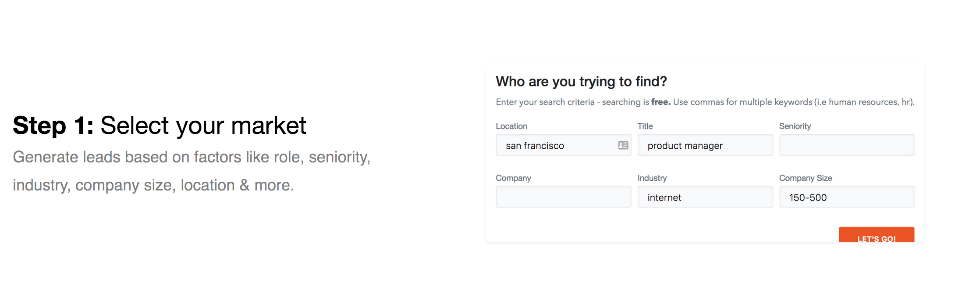Click the Generate leads description paragraph
Image resolution: width=980 pixels, height=287 pixels.
tap(192, 171)
